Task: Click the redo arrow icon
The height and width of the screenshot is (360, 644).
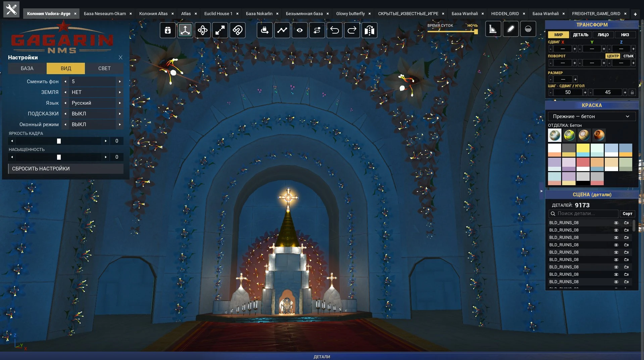Action: pos(352,30)
